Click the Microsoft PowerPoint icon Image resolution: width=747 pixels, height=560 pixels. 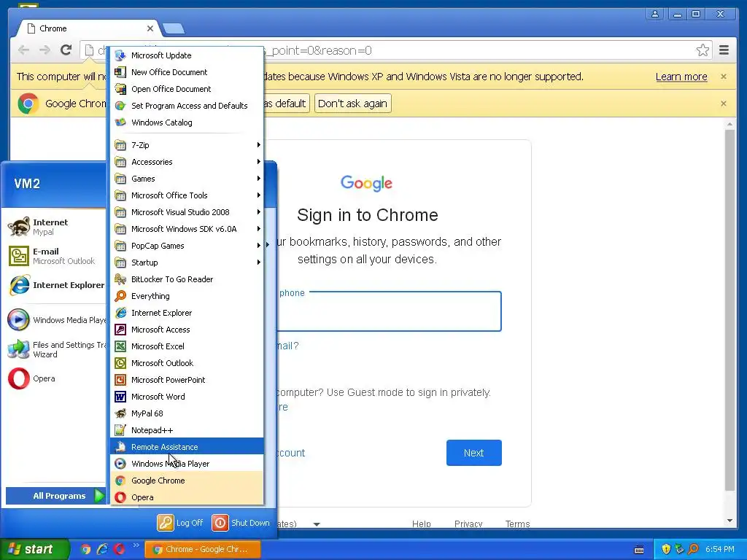(x=120, y=379)
